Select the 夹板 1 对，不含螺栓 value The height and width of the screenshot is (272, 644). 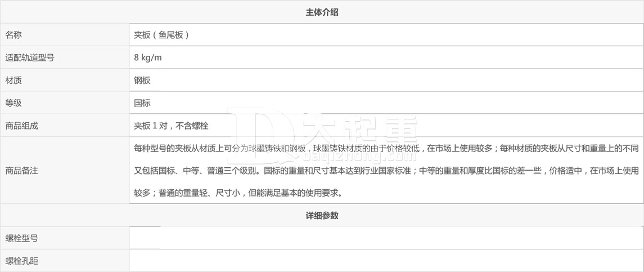(171, 126)
